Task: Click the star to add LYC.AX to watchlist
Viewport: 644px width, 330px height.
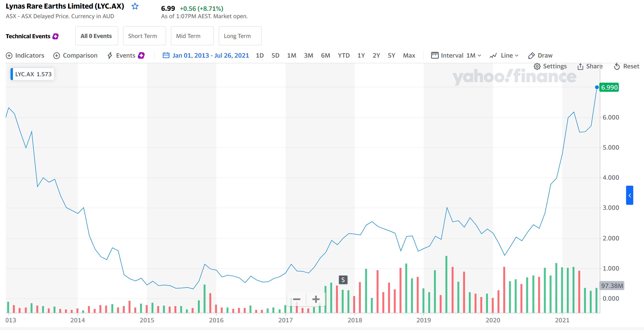Action: point(135,6)
